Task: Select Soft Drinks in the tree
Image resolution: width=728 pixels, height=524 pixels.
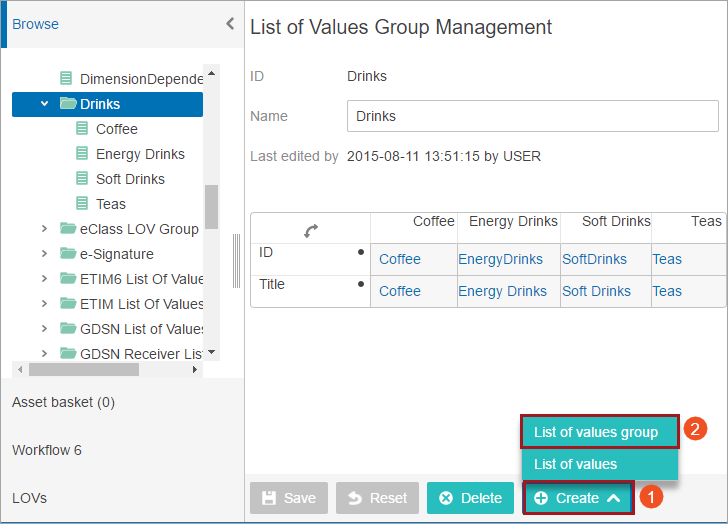Action: tap(130, 179)
